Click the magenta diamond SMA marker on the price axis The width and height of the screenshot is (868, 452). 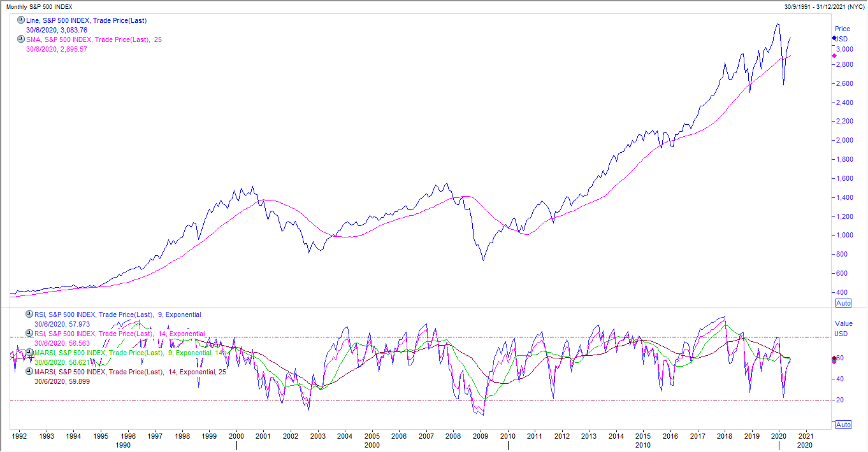(x=834, y=56)
